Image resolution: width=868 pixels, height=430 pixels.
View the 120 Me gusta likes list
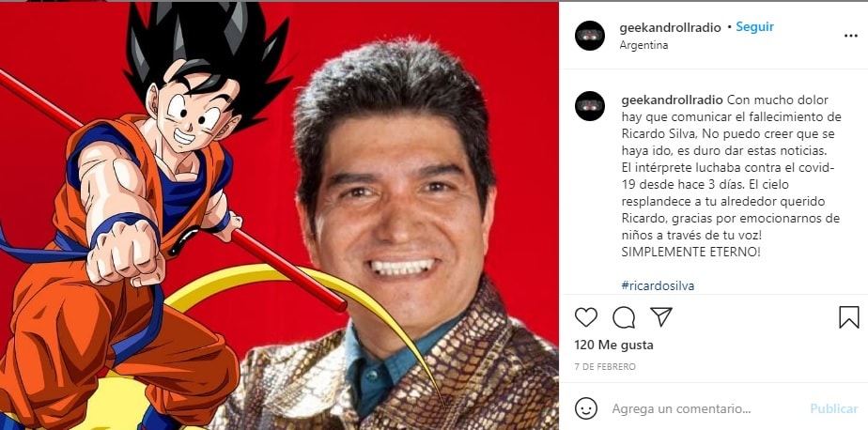pyautogui.click(x=614, y=345)
